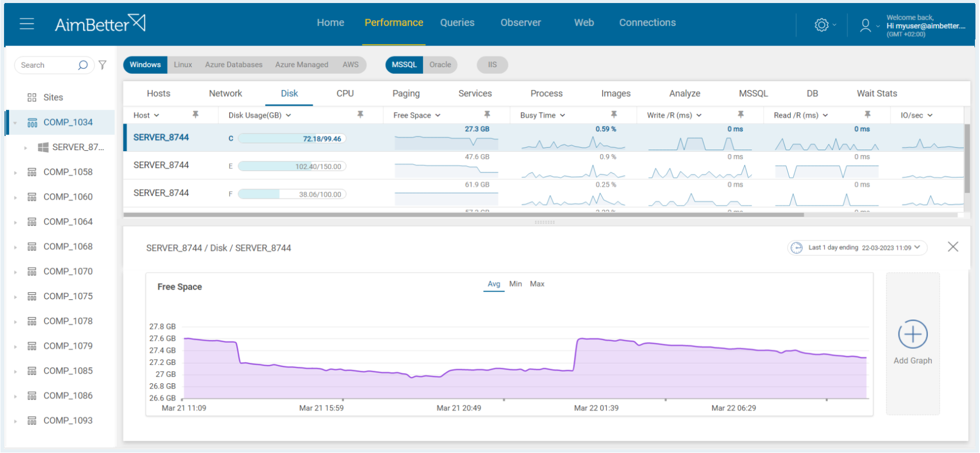The image size is (980, 453).
Task: Close the Free Space graph panel
Action: 953,247
